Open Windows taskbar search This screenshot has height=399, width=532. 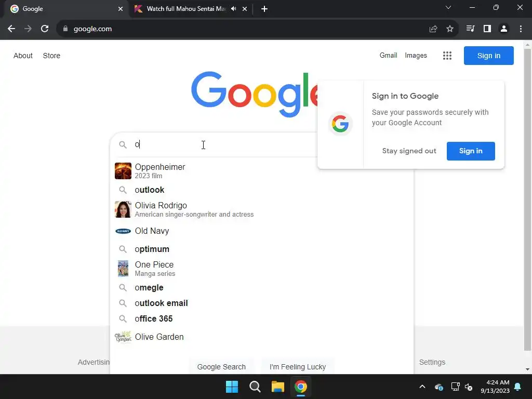tap(255, 387)
